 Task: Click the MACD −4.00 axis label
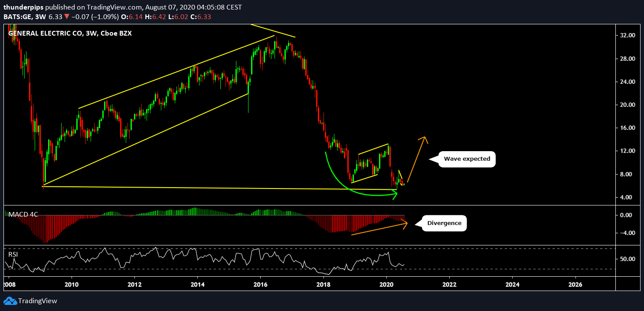tap(628, 233)
